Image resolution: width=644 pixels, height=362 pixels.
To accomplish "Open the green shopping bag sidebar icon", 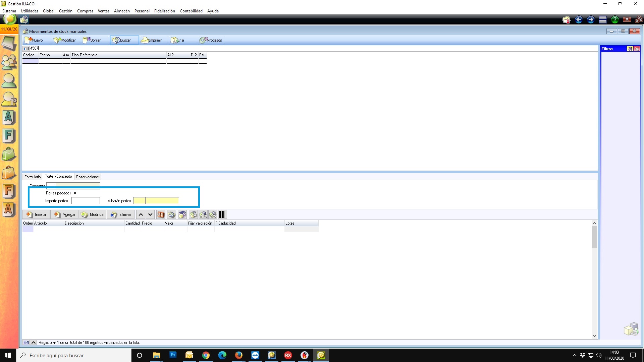I will coord(9,155).
